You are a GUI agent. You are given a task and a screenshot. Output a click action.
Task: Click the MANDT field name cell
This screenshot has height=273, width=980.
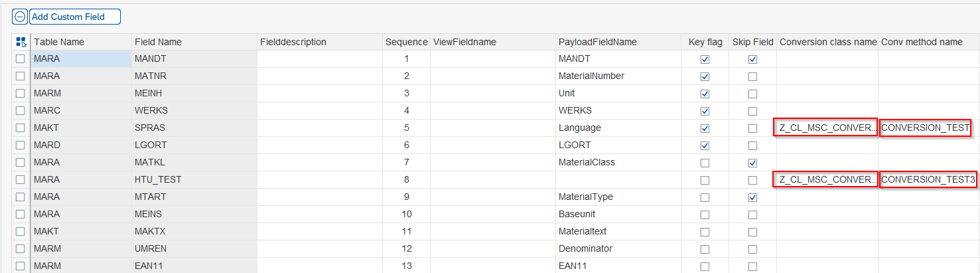194,59
